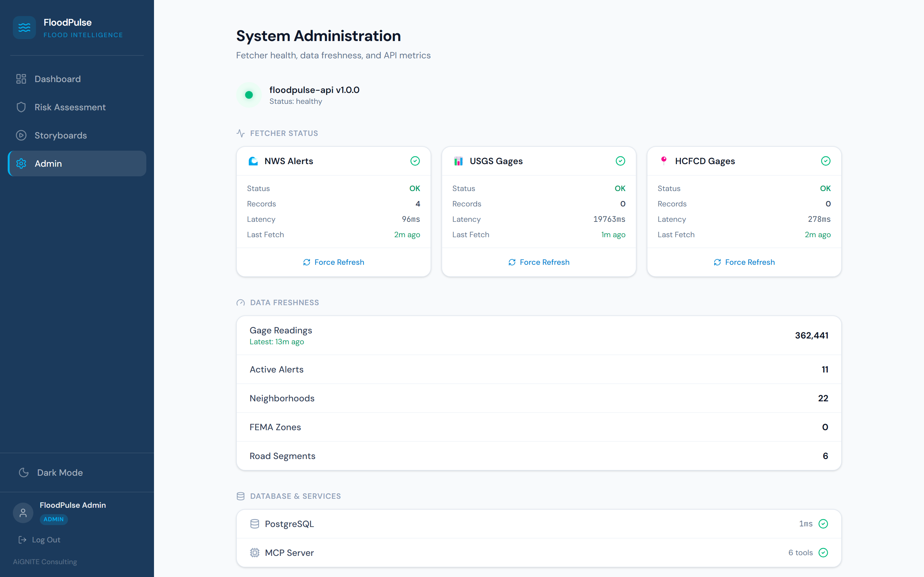Click the USGS Gages bar chart icon

(458, 161)
